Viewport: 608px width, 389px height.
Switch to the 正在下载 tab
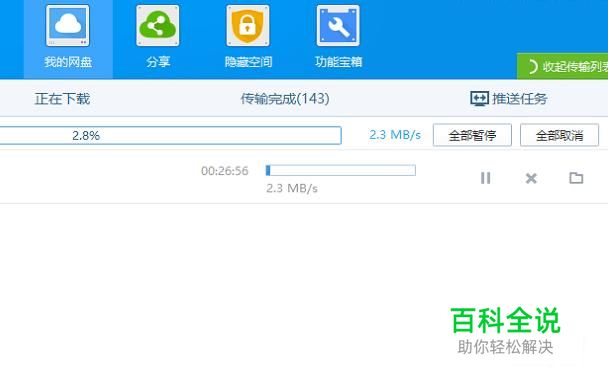[x=62, y=99]
